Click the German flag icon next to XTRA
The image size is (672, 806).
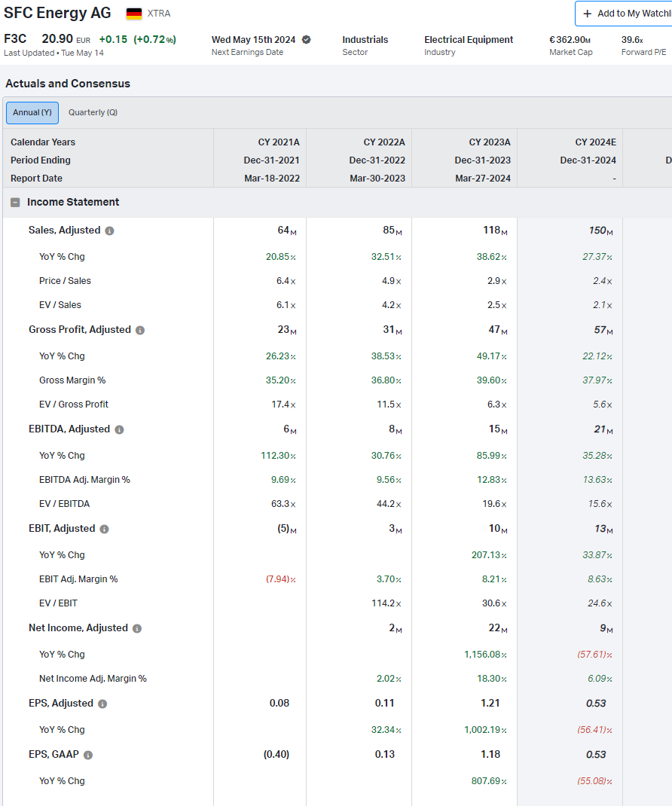(x=134, y=14)
